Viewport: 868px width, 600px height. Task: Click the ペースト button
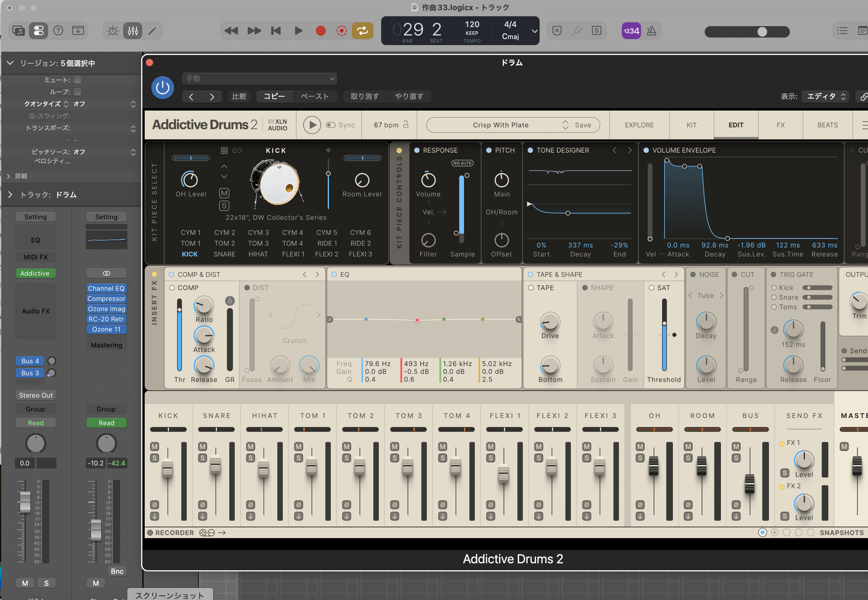[315, 96]
